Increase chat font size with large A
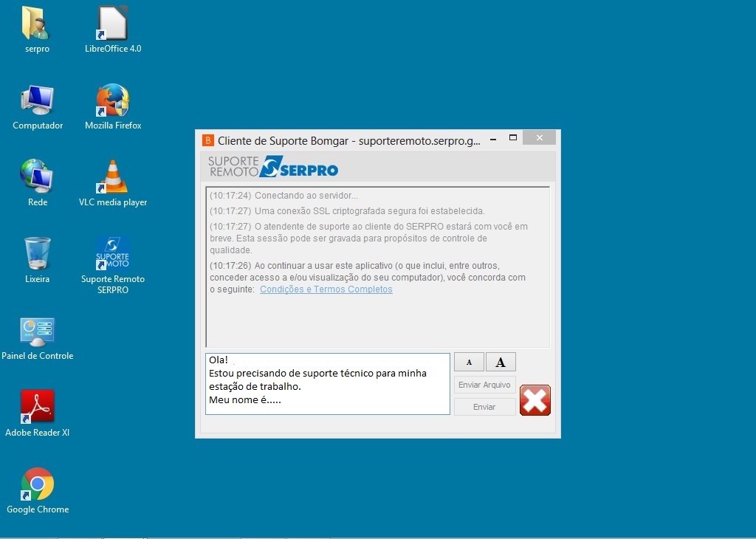Viewport: 756px width, 539px height. (x=501, y=362)
